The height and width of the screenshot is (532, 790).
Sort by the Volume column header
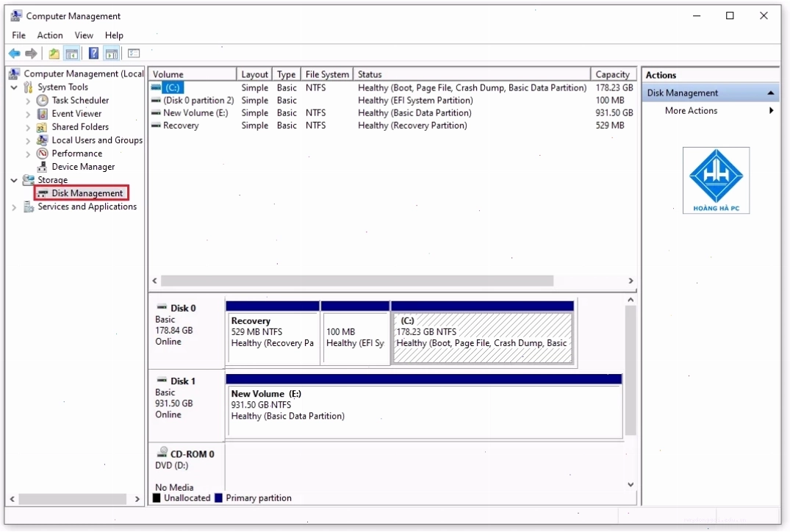click(193, 74)
